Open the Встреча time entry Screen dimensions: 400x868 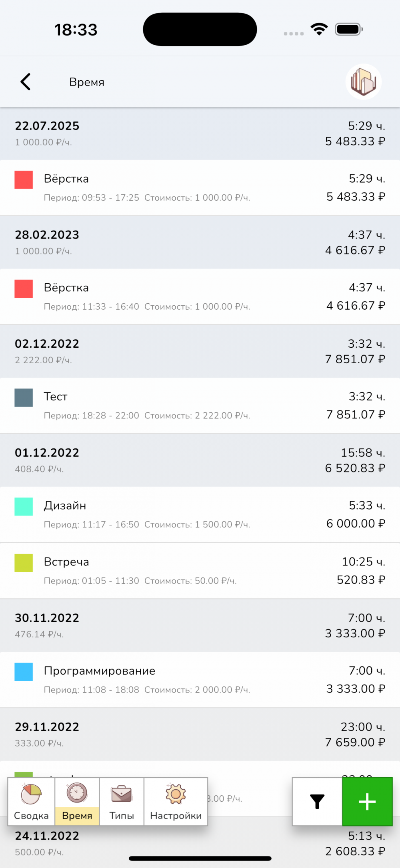pos(200,571)
